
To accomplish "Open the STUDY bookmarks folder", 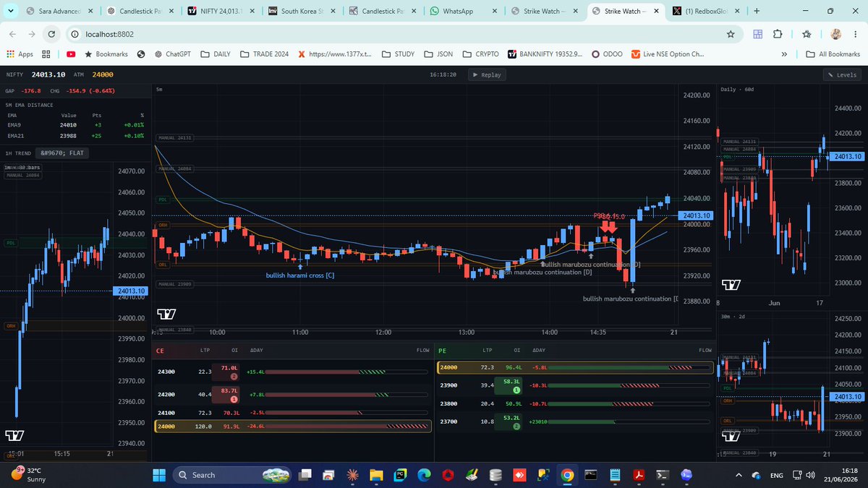I will [x=399, y=54].
